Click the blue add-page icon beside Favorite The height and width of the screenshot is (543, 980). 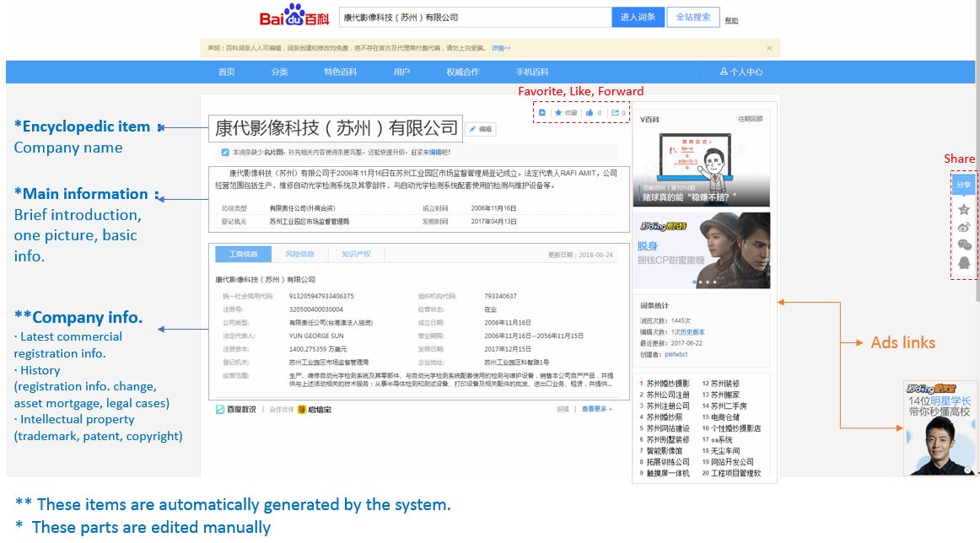tap(542, 113)
